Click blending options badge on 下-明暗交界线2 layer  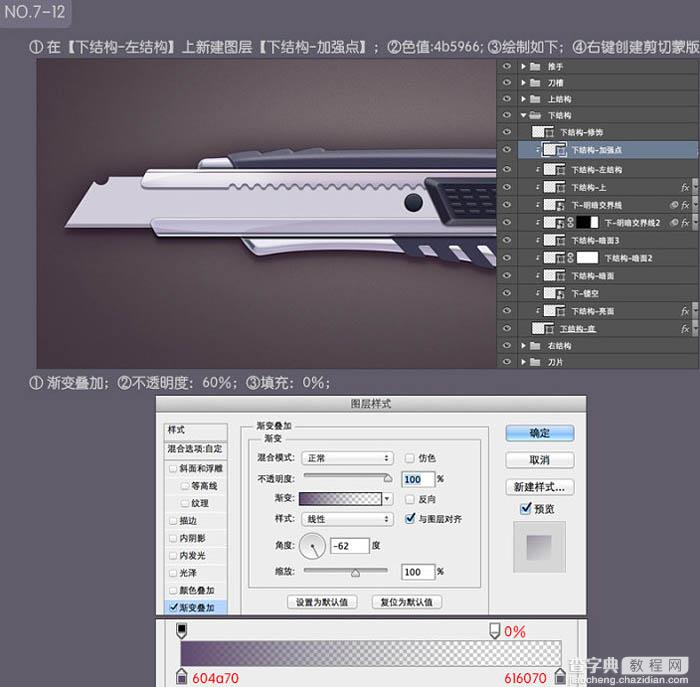[674, 222]
